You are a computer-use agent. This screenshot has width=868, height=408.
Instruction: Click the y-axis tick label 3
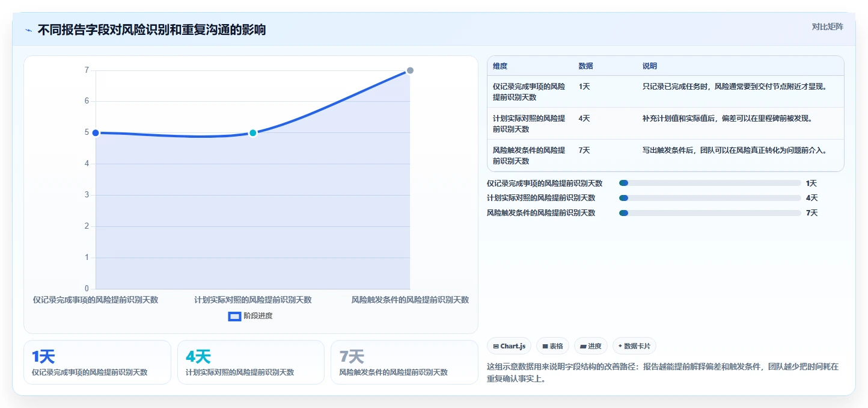[87, 195]
